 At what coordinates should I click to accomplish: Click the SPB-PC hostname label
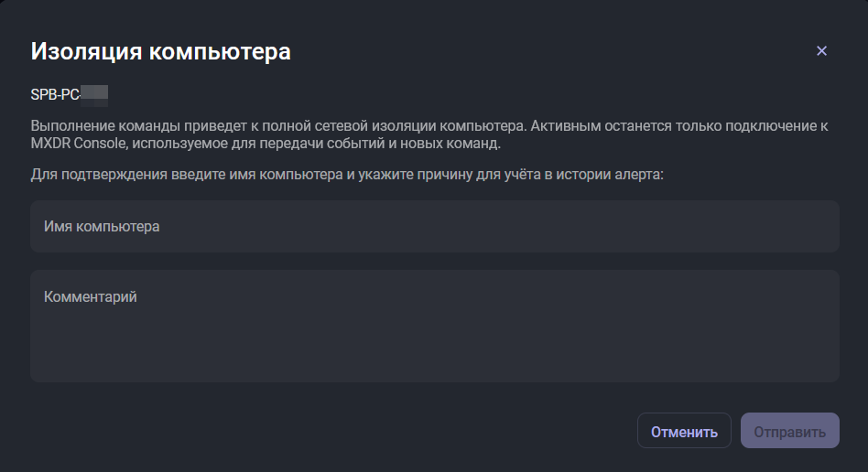(55, 93)
